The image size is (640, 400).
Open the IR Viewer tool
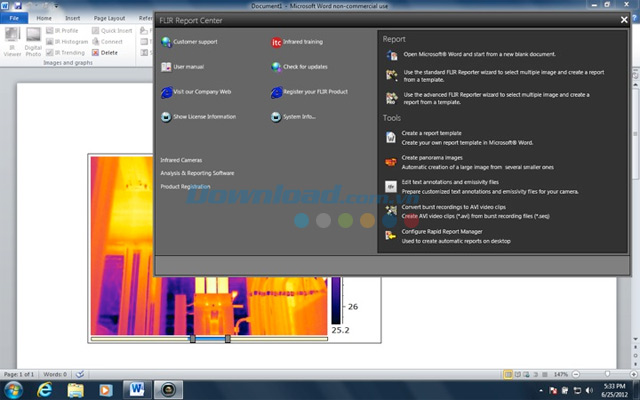point(12,42)
